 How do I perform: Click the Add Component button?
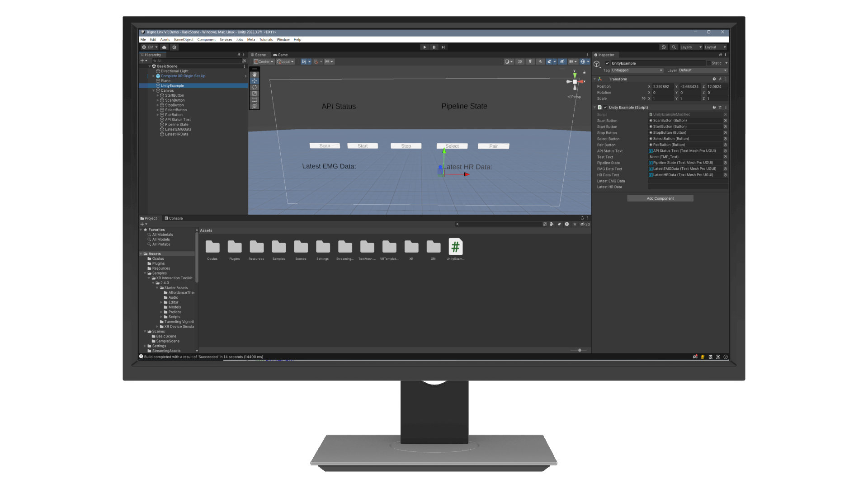[x=660, y=198]
